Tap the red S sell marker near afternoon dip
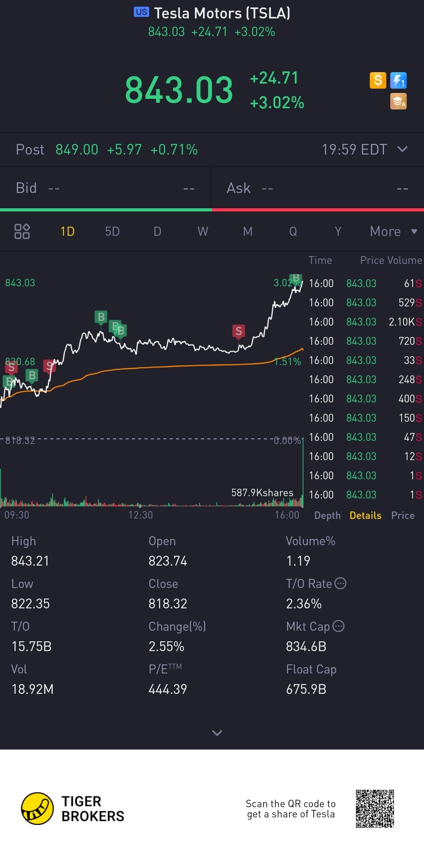The image size is (424, 868). point(239,332)
